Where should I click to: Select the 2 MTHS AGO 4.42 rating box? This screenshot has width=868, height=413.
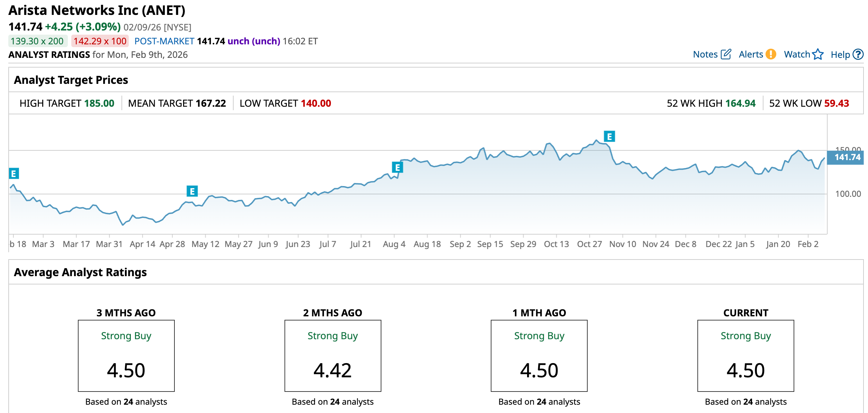(x=333, y=355)
